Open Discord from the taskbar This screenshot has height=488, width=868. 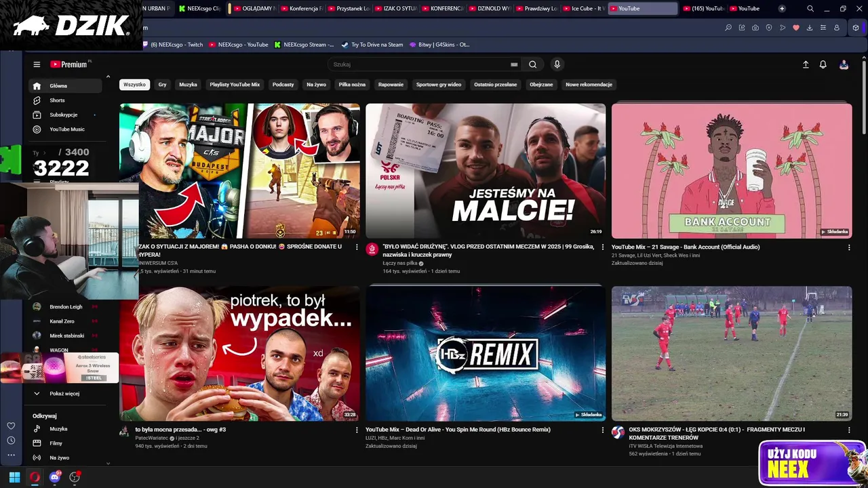(x=55, y=477)
